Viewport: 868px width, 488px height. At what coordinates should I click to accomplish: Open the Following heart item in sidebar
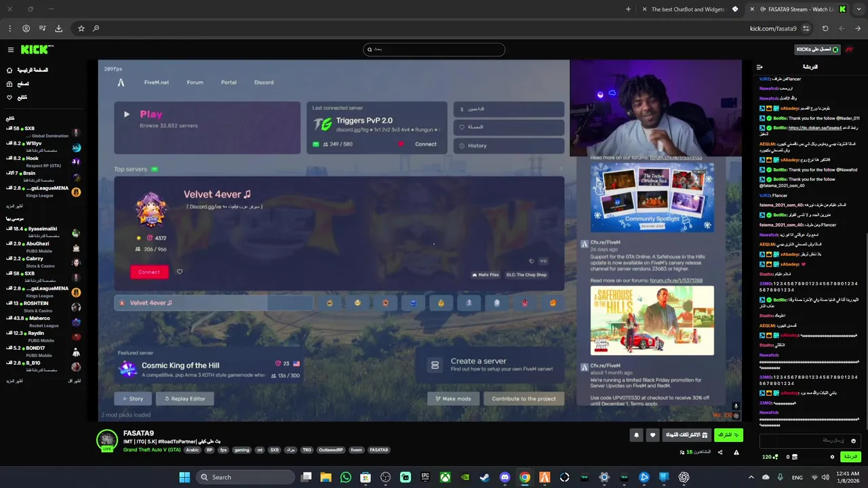coord(18,97)
